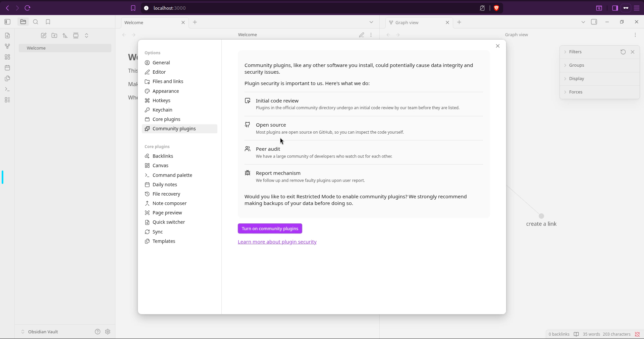Insert template ribbon icon
This screenshot has height=339, width=644.
(7, 78)
